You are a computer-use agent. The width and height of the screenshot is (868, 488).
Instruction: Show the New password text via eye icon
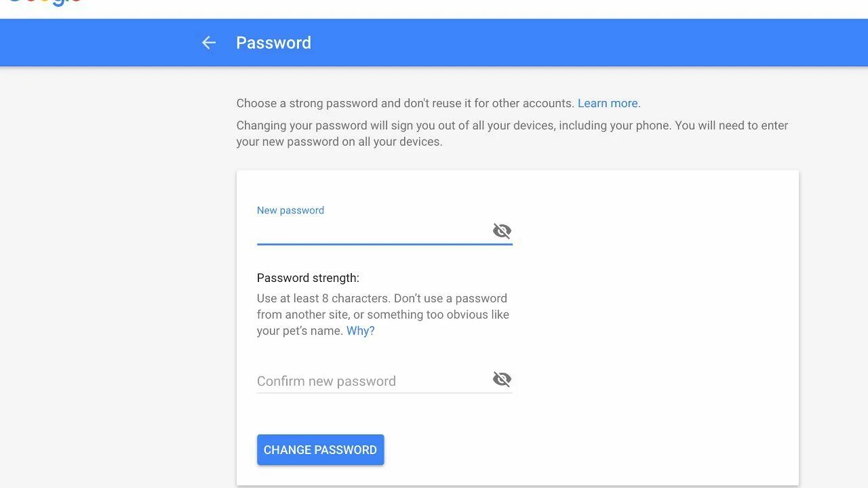click(502, 231)
